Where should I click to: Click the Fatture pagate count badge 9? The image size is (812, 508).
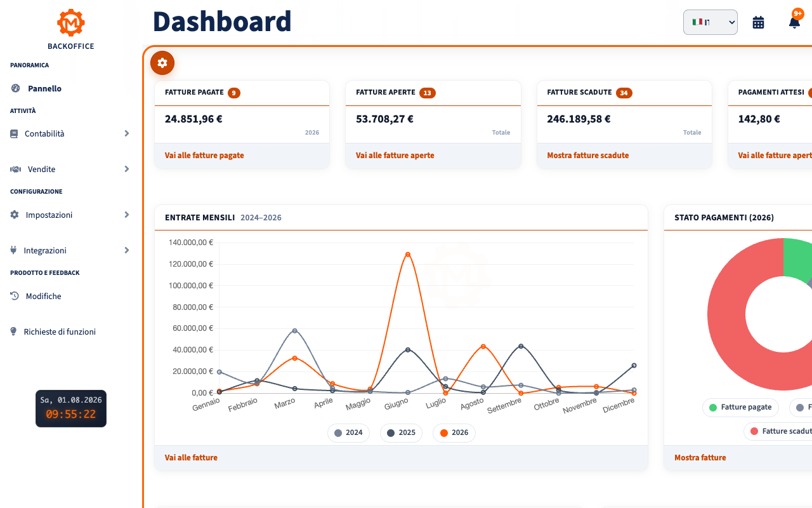coord(234,93)
